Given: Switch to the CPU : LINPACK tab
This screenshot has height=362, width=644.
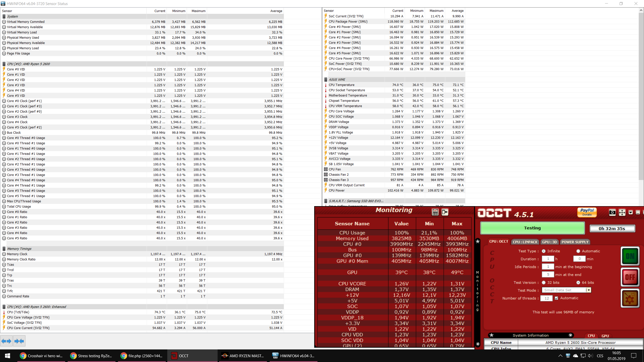Looking at the screenshot, I should tap(525, 242).
